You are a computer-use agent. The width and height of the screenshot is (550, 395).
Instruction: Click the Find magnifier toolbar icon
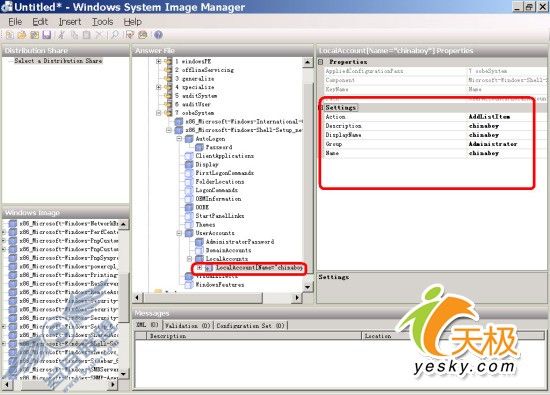(x=115, y=35)
